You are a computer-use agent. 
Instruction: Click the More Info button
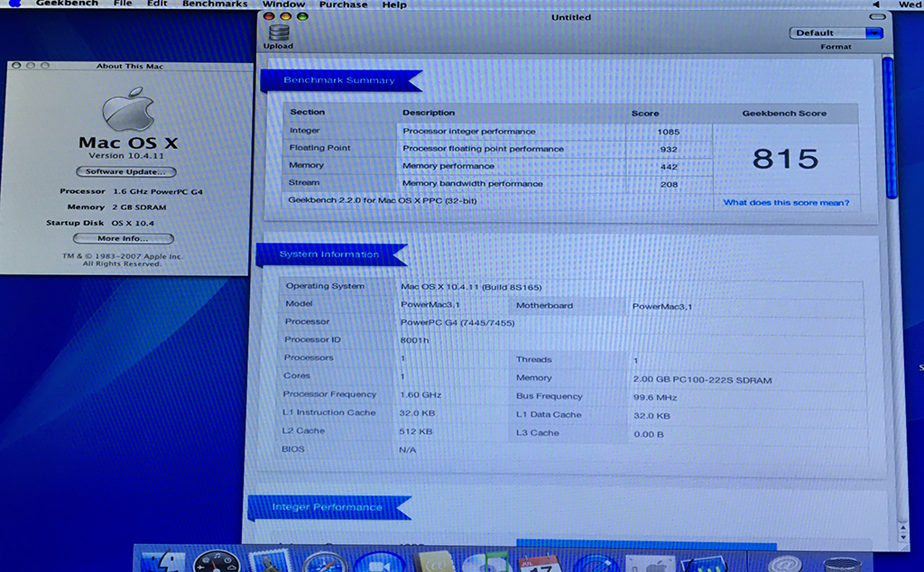(123, 238)
